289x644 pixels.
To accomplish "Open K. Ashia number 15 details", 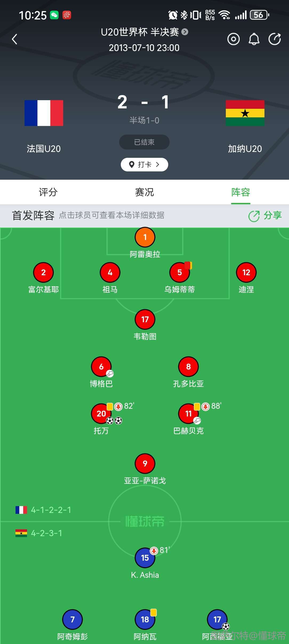I will tap(145, 558).
